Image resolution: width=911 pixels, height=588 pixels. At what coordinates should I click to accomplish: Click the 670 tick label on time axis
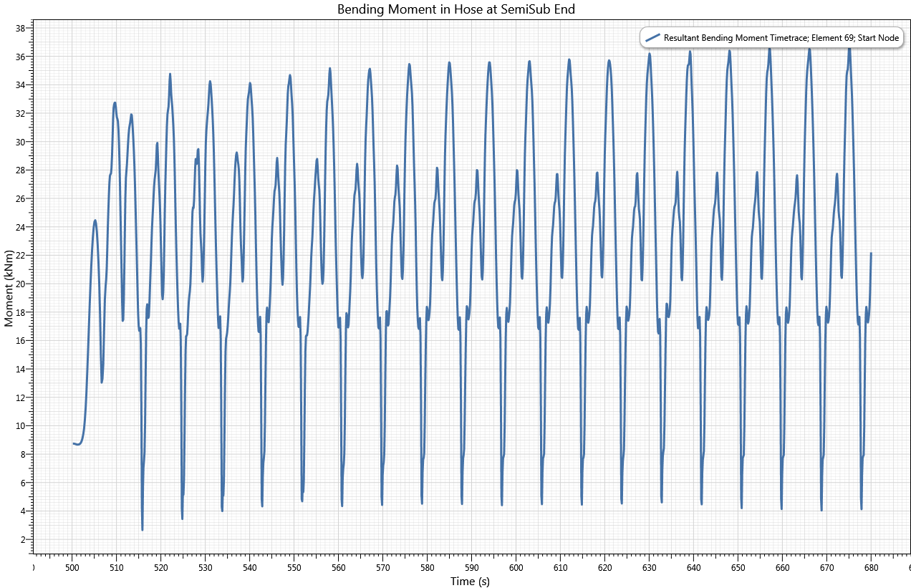826,568
